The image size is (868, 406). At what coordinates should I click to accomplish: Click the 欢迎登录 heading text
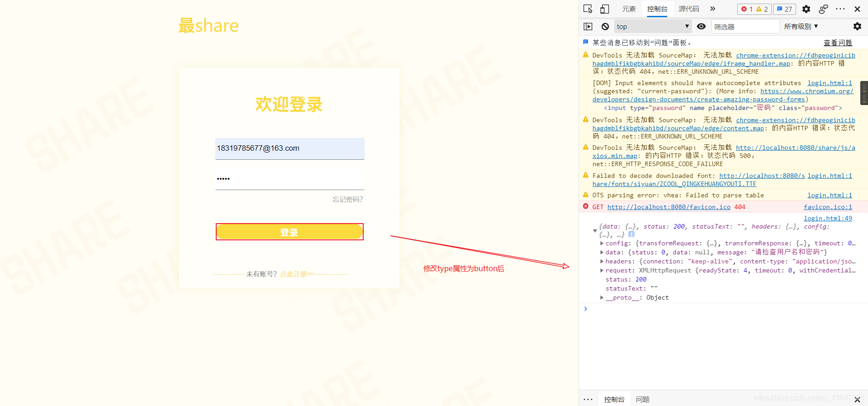289,104
